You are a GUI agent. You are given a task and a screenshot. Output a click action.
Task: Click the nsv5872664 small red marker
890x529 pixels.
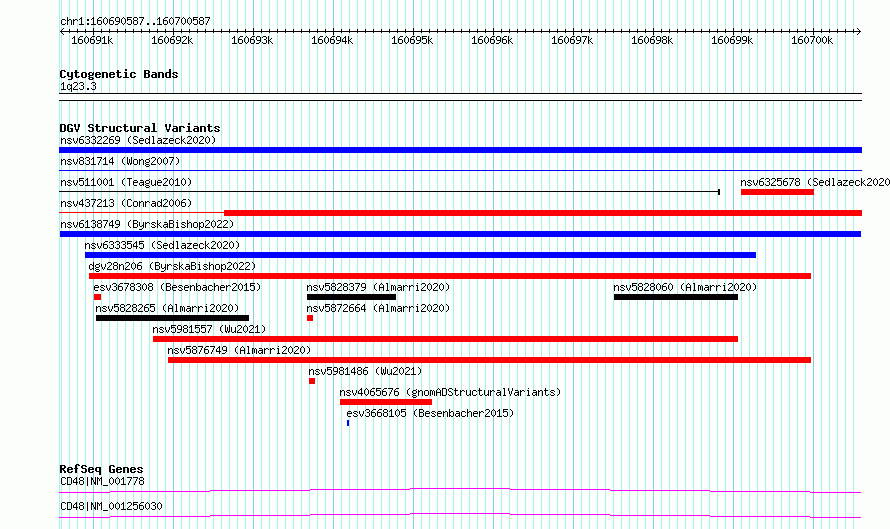[x=310, y=318]
